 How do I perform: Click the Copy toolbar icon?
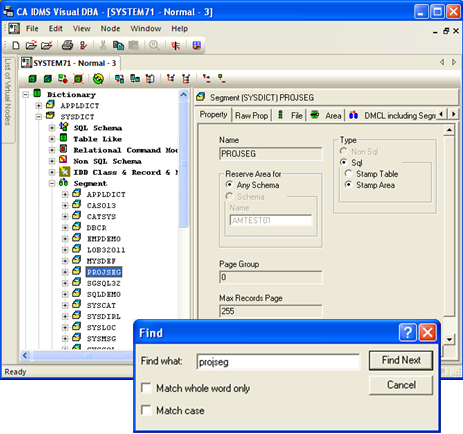tap(118, 45)
